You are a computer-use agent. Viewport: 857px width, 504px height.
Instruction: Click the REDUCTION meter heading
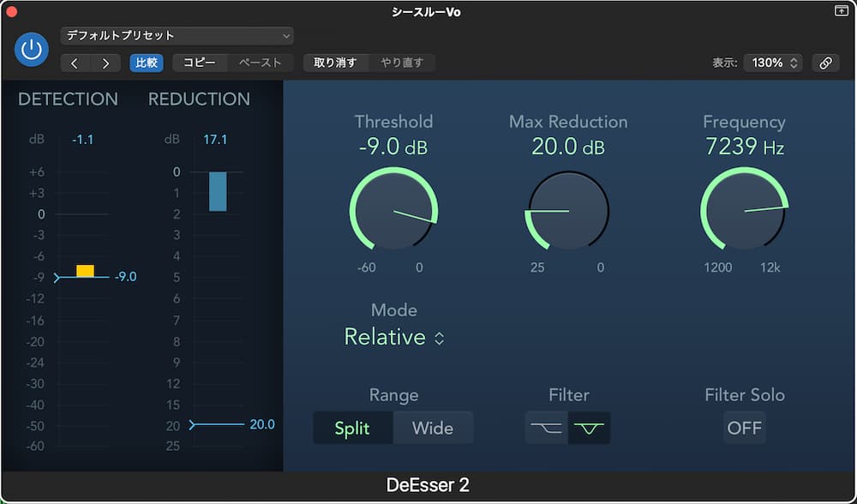point(200,99)
